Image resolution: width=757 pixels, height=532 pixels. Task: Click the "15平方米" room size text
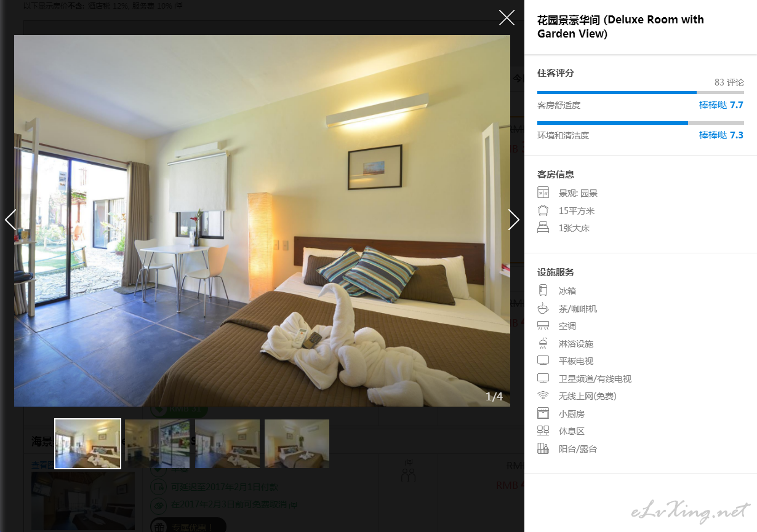pos(577,211)
